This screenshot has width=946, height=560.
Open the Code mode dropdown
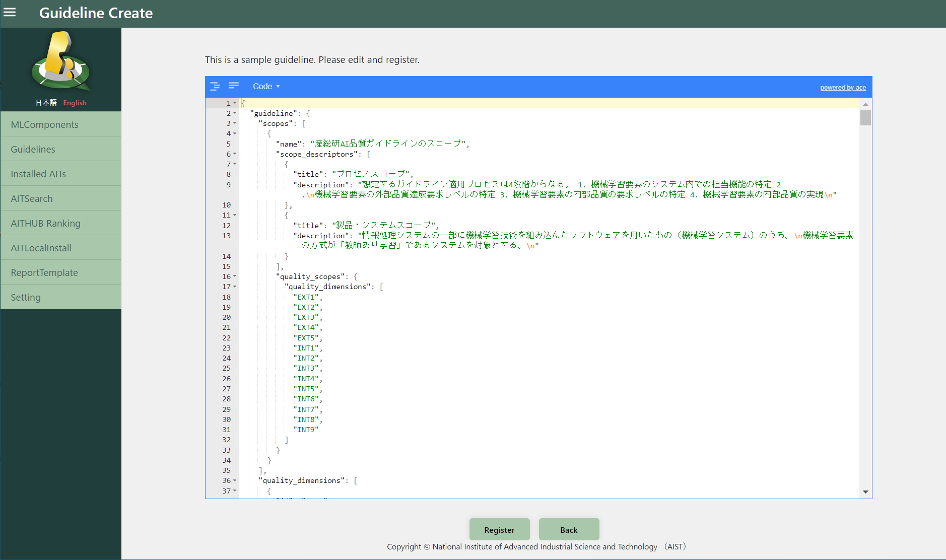(x=266, y=87)
